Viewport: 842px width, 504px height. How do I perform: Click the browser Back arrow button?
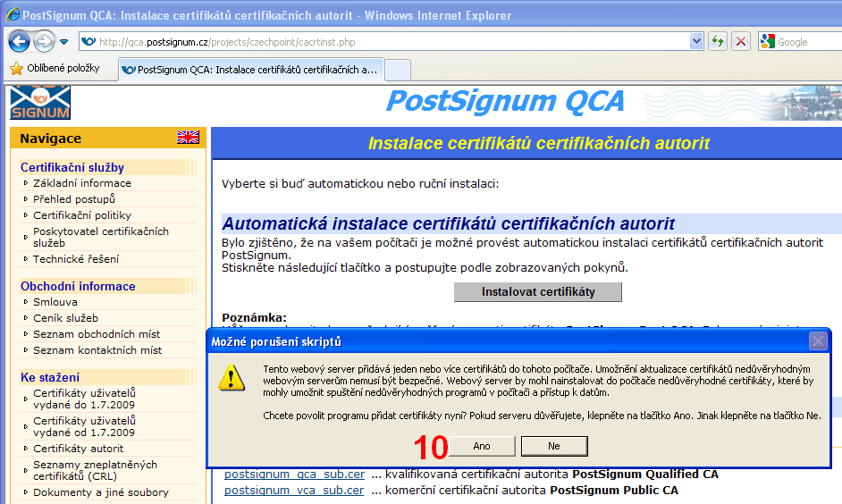(19, 41)
